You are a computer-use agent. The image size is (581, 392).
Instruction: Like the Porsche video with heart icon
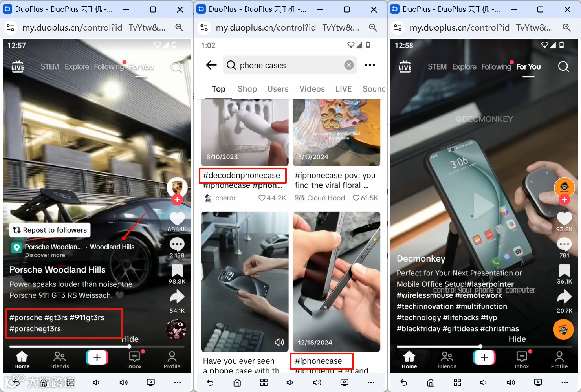pos(177,218)
